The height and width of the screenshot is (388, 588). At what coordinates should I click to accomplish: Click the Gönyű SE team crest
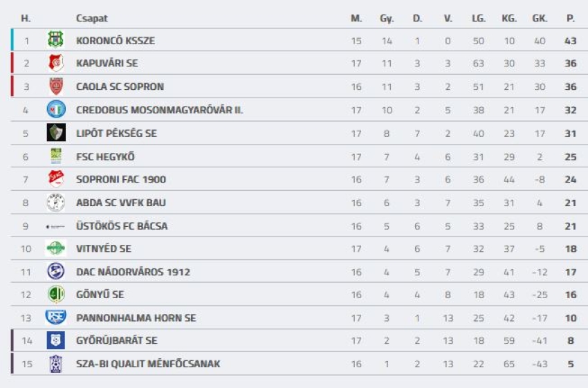point(55,295)
